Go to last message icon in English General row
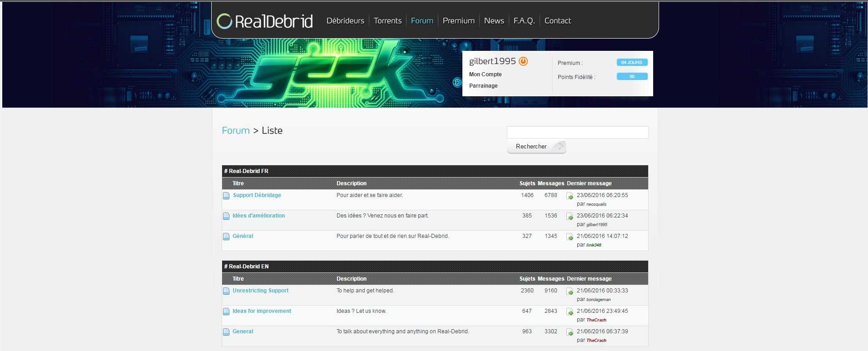This screenshot has width=868, height=351. pyautogui.click(x=570, y=332)
